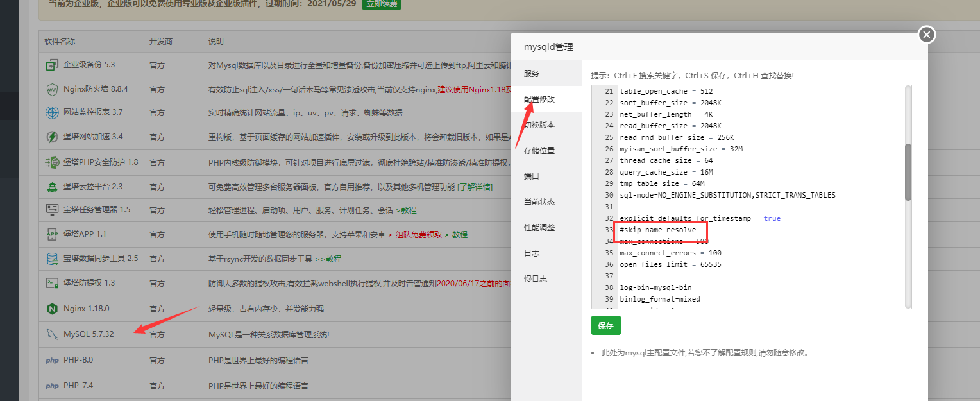Click the myisam_sort_buffer_size = 32M line
Image resolution: width=980 pixels, height=401 pixels.
tap(681, 149)
